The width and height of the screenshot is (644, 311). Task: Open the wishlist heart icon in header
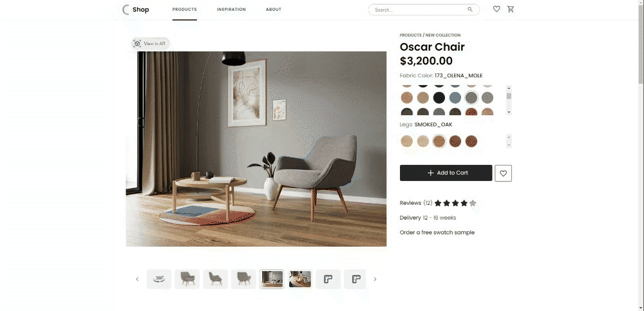point(497,9)
